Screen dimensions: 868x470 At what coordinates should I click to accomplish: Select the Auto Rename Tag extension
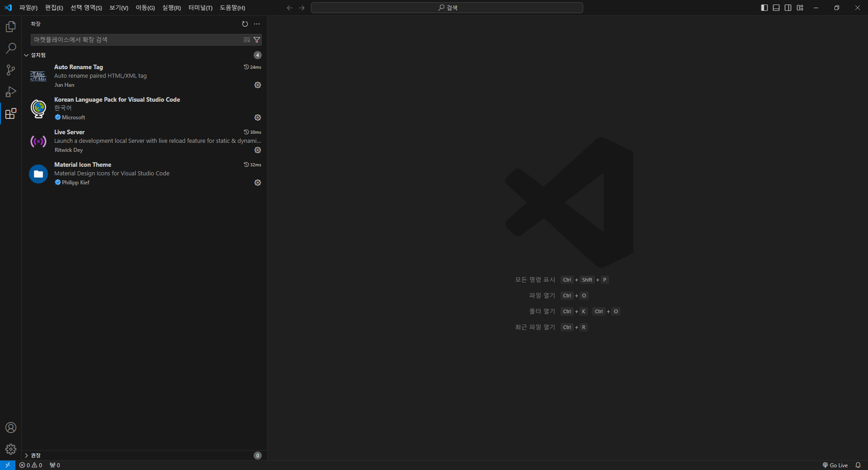coord(144,76)
